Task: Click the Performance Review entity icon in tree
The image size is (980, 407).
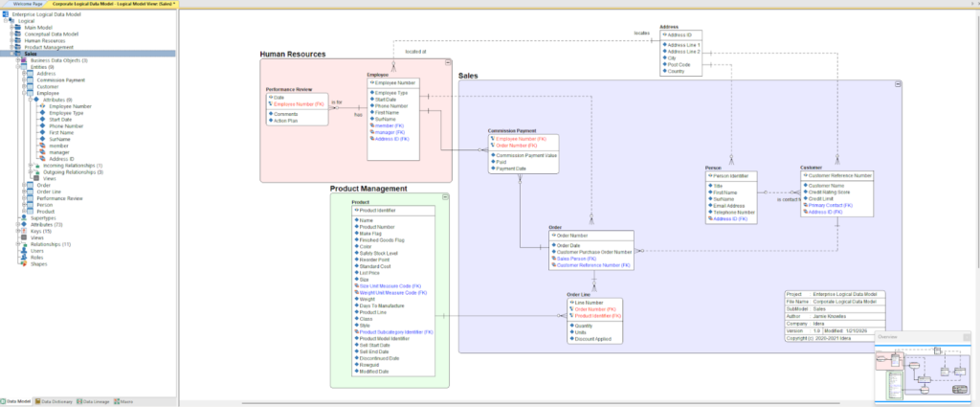Action: pos(30,198)
